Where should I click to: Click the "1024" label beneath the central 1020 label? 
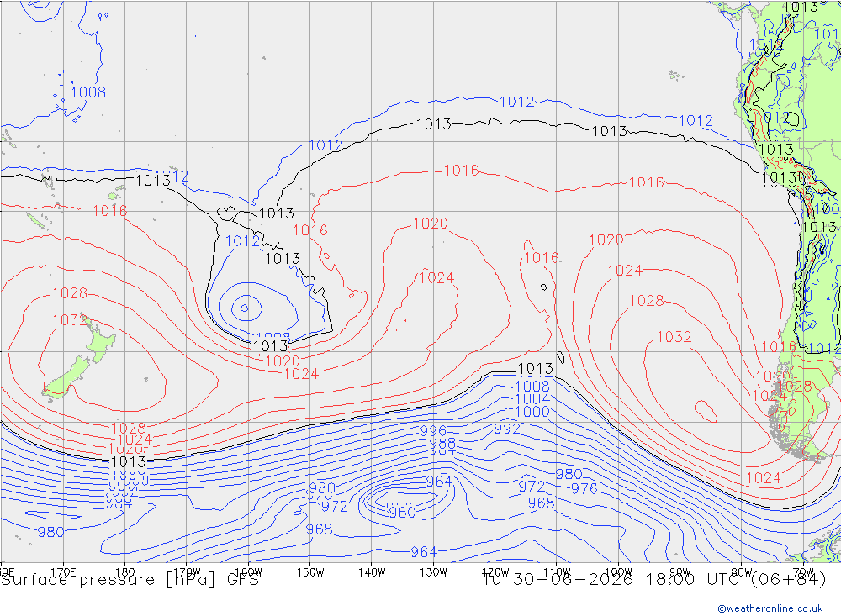click(436, 277)
